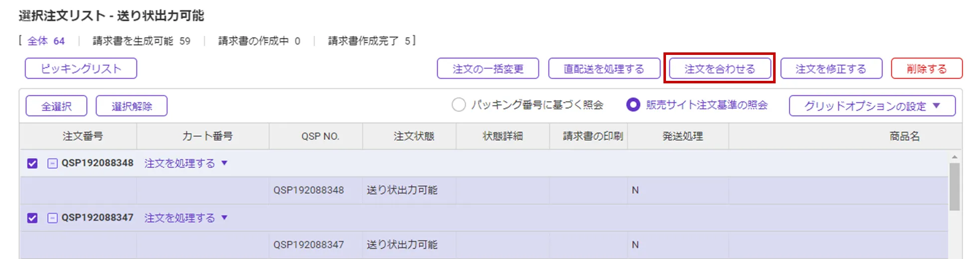
Task: Show all orders via 全体 64 filter
Action: [x=46, y=41]
